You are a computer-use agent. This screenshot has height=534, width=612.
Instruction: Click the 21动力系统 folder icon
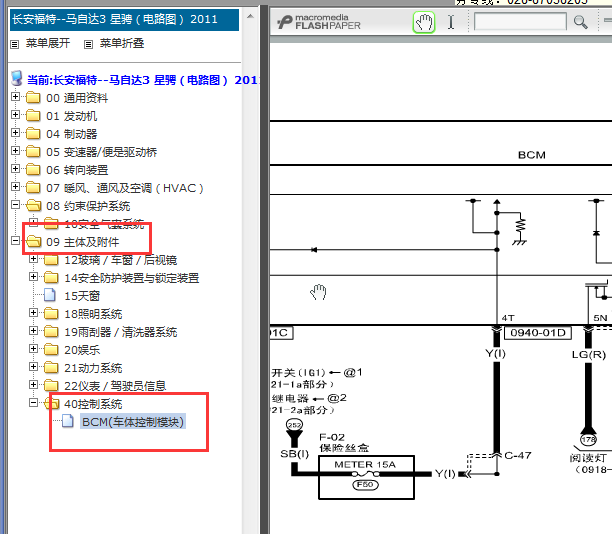coord(51,367)
